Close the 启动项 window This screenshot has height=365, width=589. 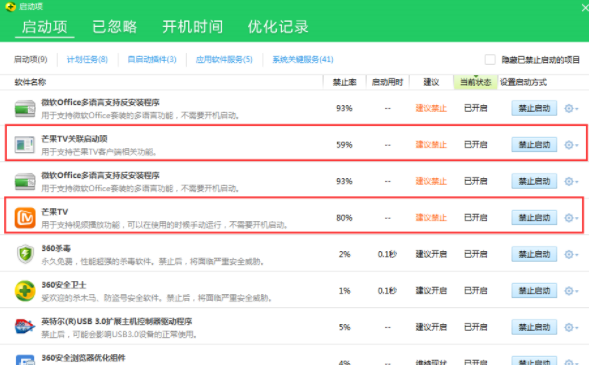584,7
